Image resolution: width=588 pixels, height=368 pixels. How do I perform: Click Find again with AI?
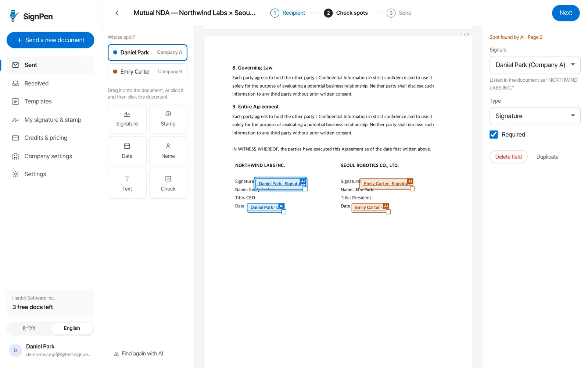(139, 354)
